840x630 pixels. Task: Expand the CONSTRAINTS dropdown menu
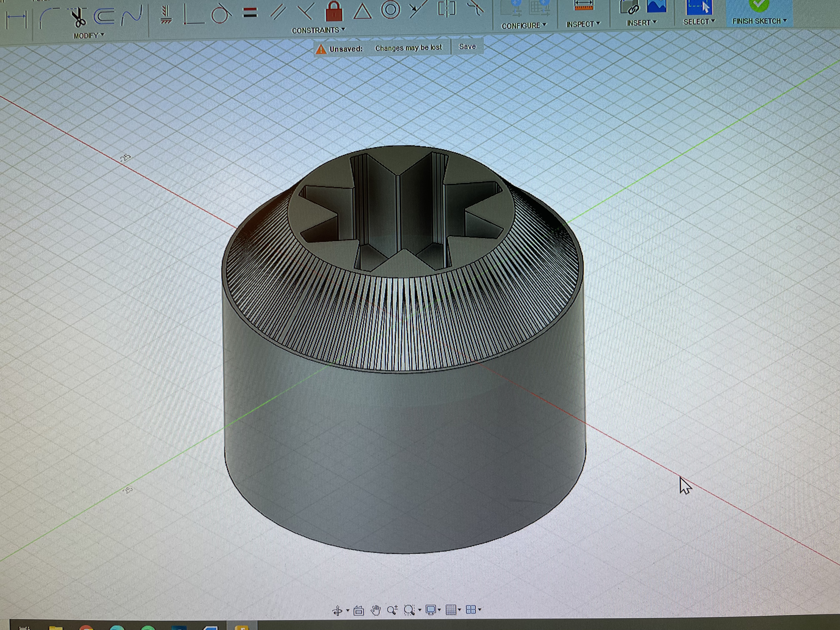click(319, 30)
